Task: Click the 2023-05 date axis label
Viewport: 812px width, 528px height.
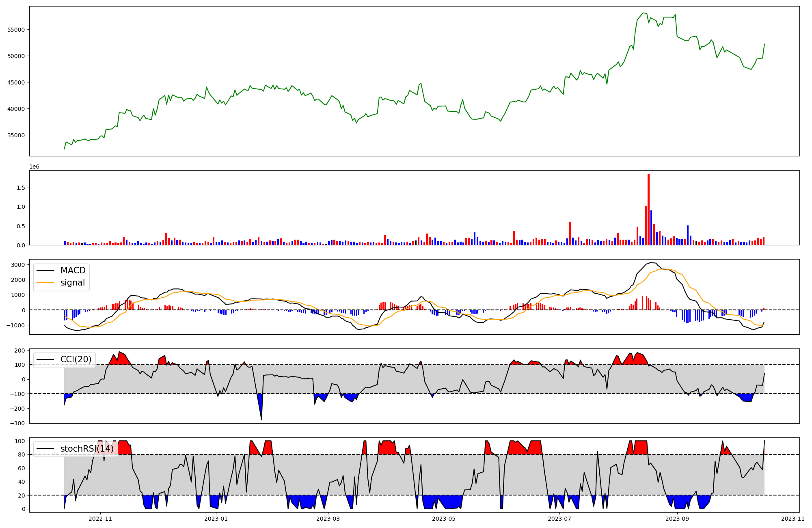Action: tap(444, 519)
